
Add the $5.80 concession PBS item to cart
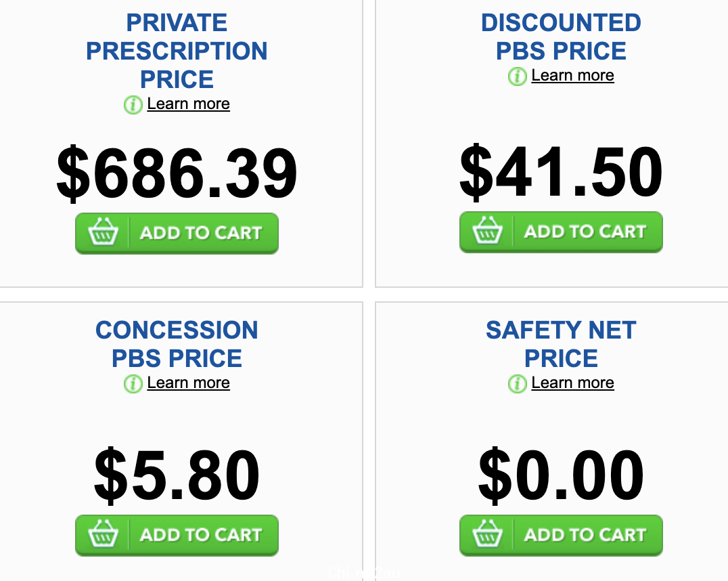click(177, 536)
